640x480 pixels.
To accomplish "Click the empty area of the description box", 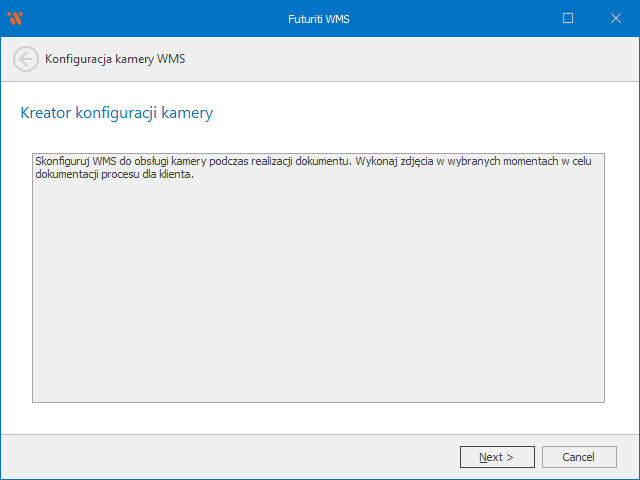I will tap(318, 300).
